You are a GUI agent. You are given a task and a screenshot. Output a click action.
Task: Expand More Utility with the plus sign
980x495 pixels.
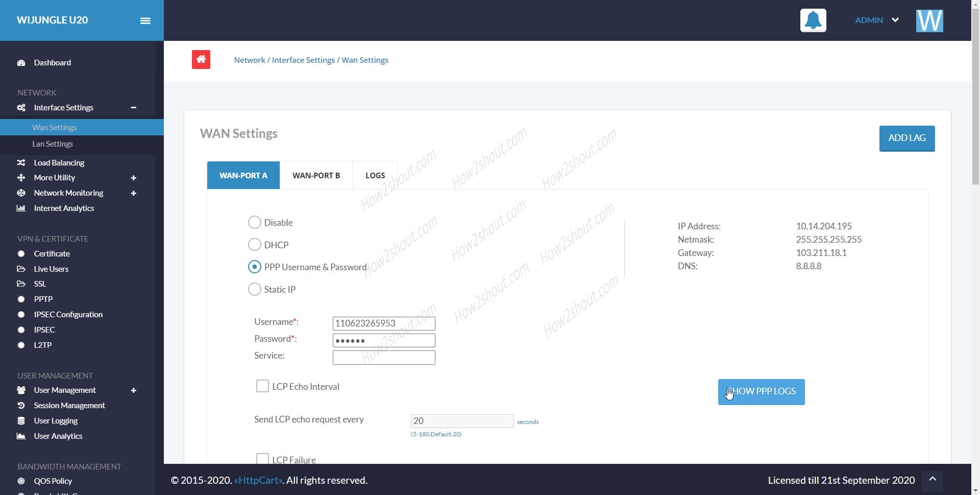point(133,178)
